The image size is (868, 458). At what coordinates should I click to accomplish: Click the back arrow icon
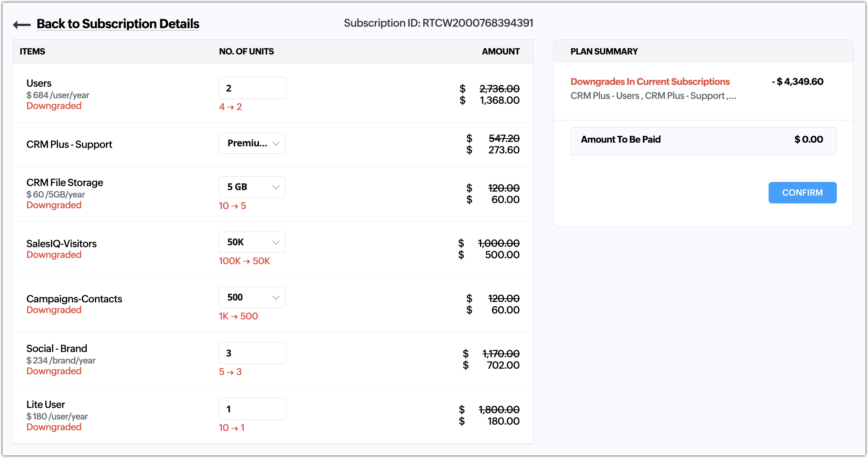22,25
